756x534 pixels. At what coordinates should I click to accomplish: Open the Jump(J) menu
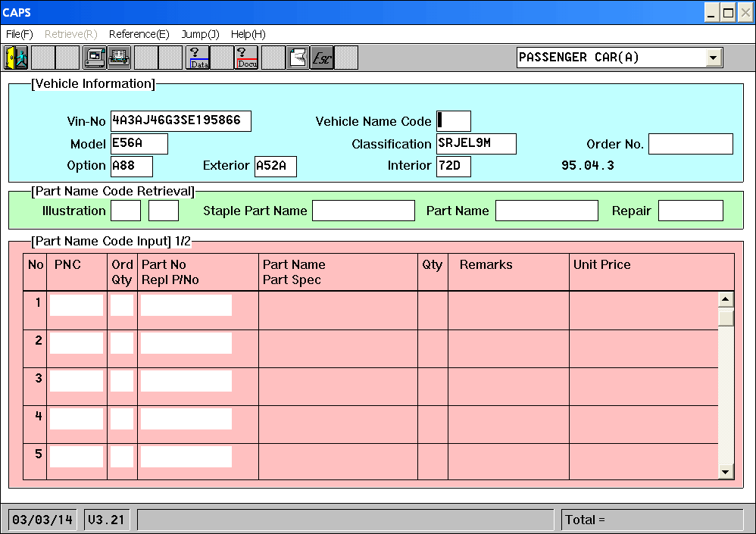(200, 34)
